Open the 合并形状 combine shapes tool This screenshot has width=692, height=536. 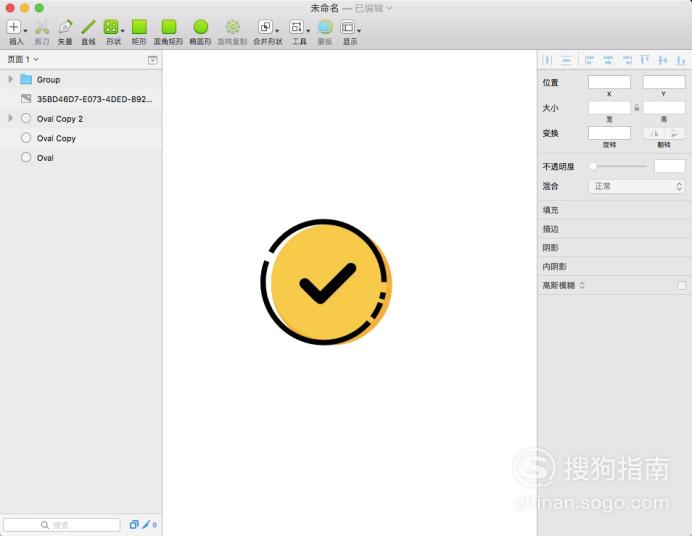265,27
